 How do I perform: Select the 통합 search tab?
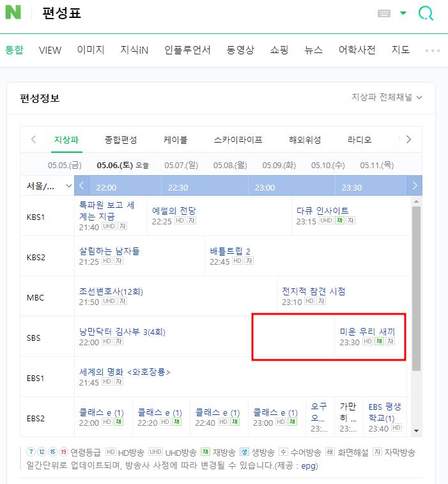pos(14,50)
